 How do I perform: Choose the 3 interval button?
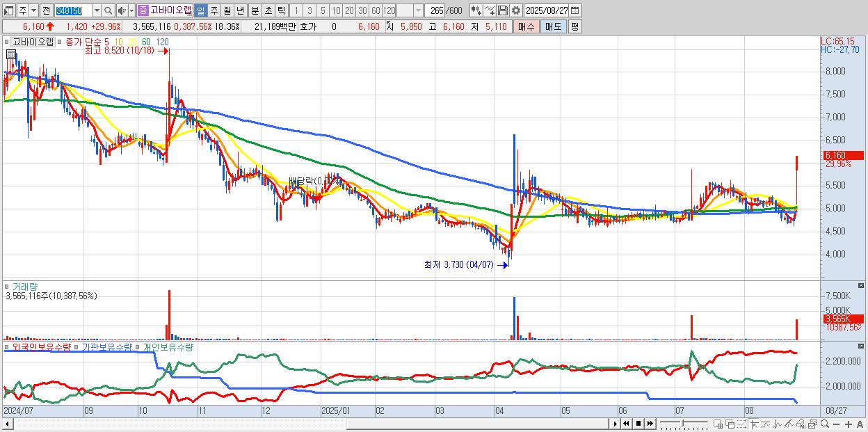310,10
